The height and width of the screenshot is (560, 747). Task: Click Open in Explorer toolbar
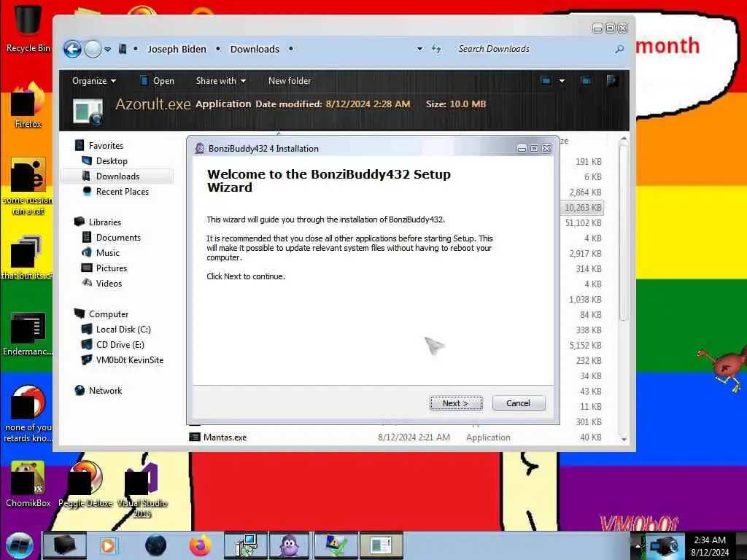pyautogui.click(x=158, y=81)
